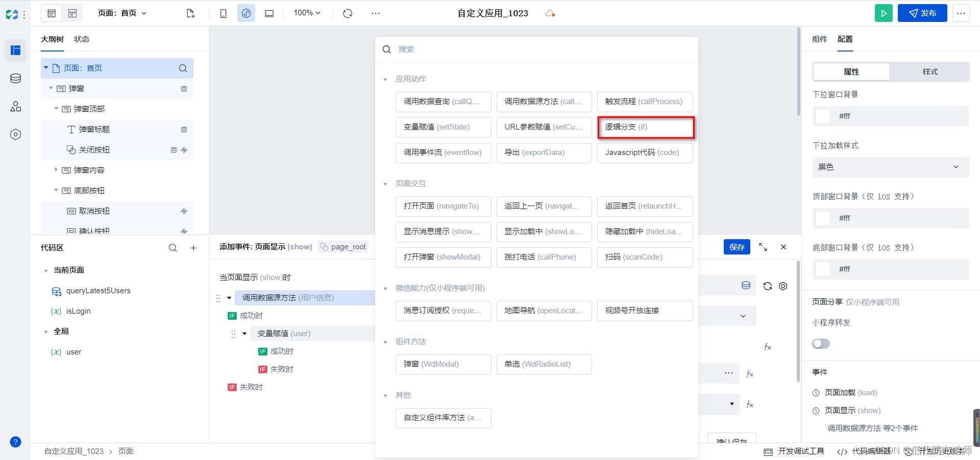Collapse the 当前页面 group in 代码区

coord(46,271)
